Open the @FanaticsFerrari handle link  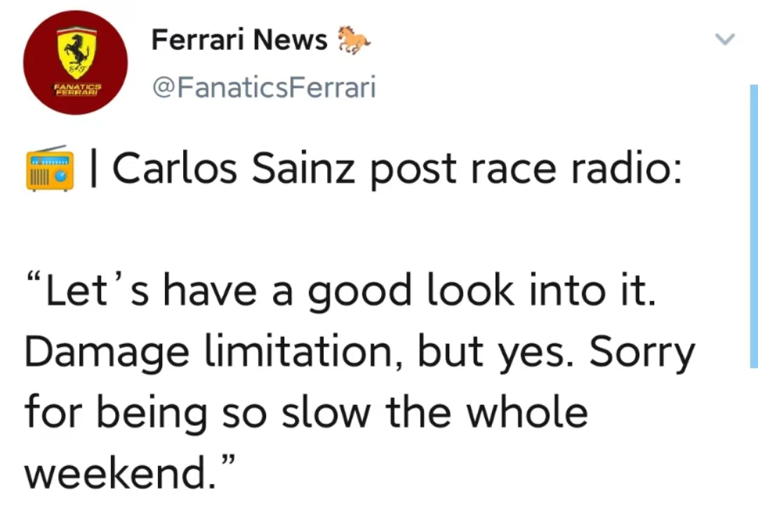pyautogui.click(x=264, y=88)
